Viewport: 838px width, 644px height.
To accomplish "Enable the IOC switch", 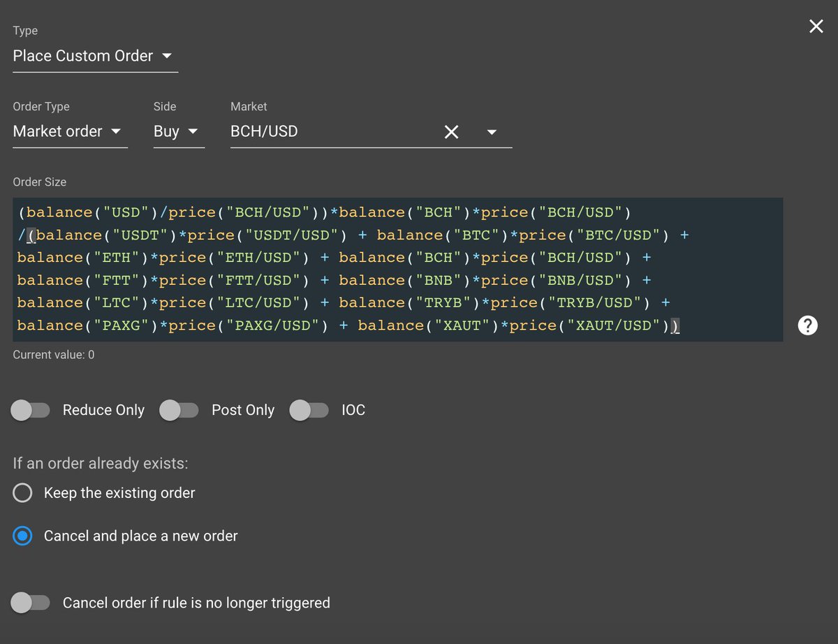I will [x=309, y=410].
